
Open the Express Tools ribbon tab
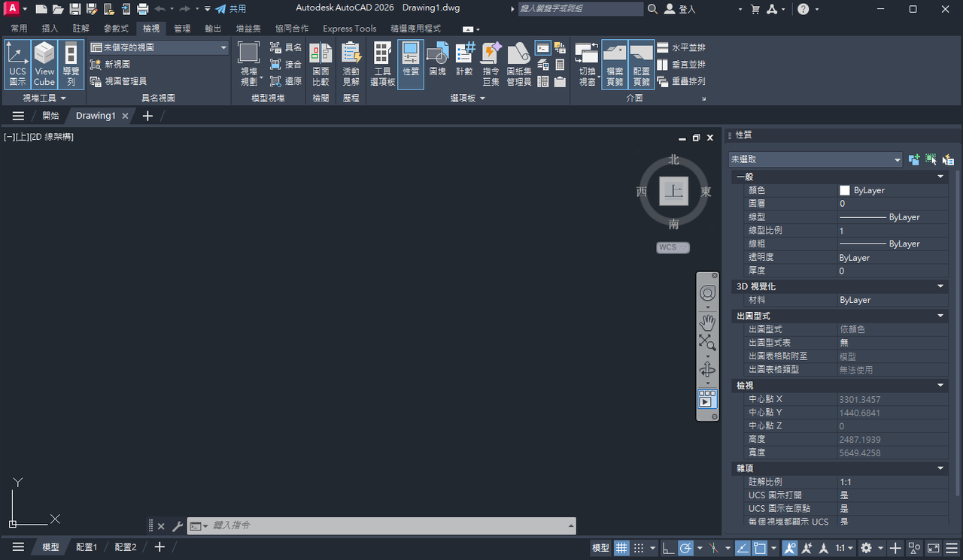[350, 29]
